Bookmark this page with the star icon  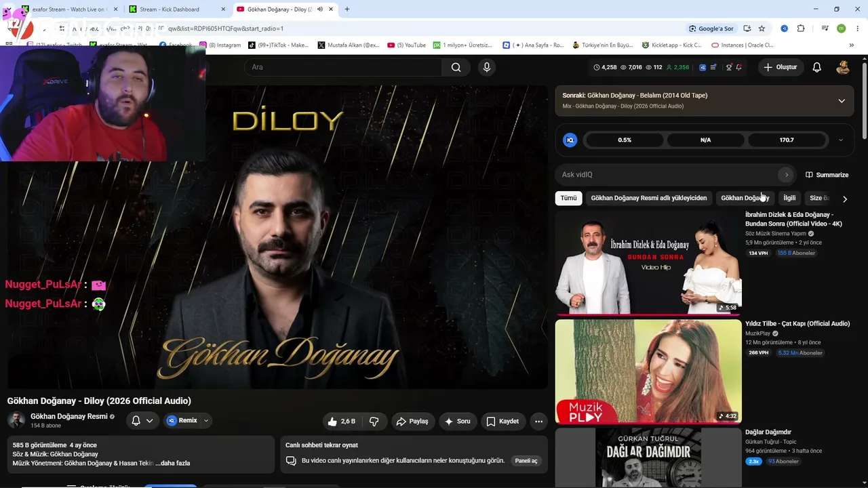tap(762, 28)
